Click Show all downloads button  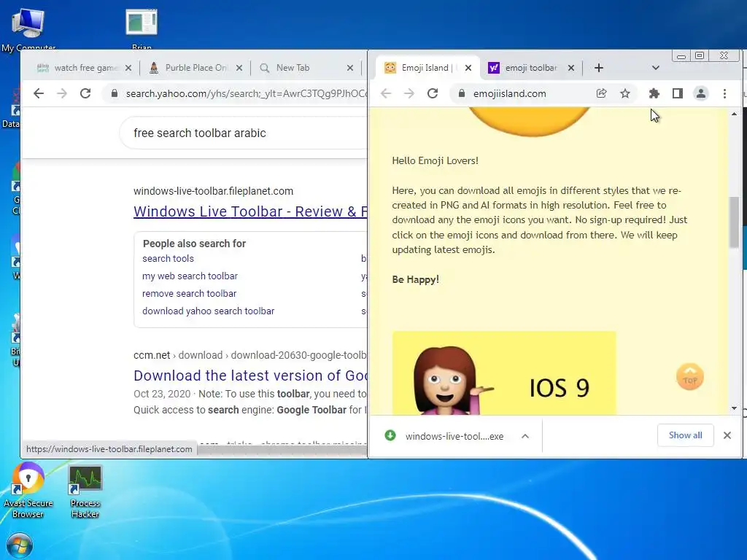click(x=685, y=435)
